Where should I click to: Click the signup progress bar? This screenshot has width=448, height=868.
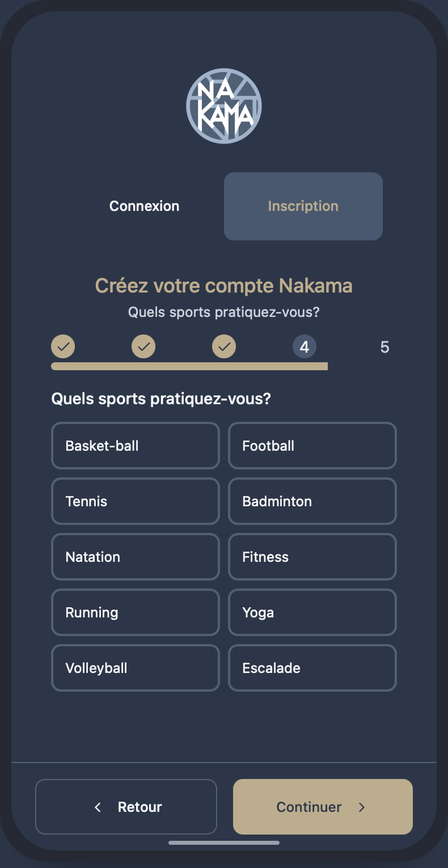pos(189,366)
